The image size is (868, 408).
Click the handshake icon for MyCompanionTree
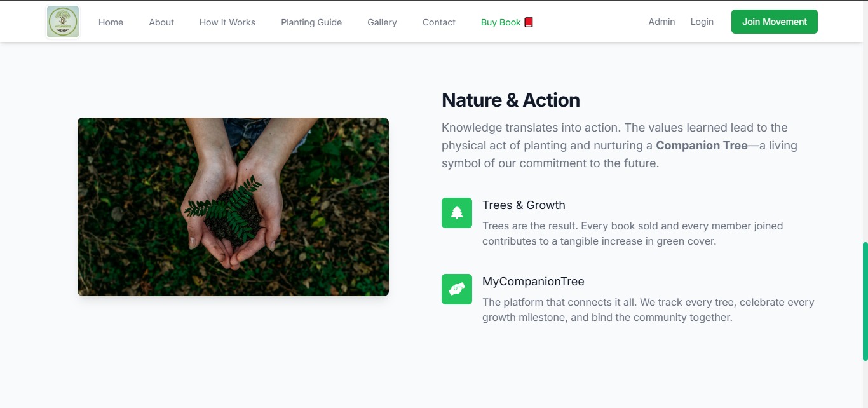[x=457, y=289]
